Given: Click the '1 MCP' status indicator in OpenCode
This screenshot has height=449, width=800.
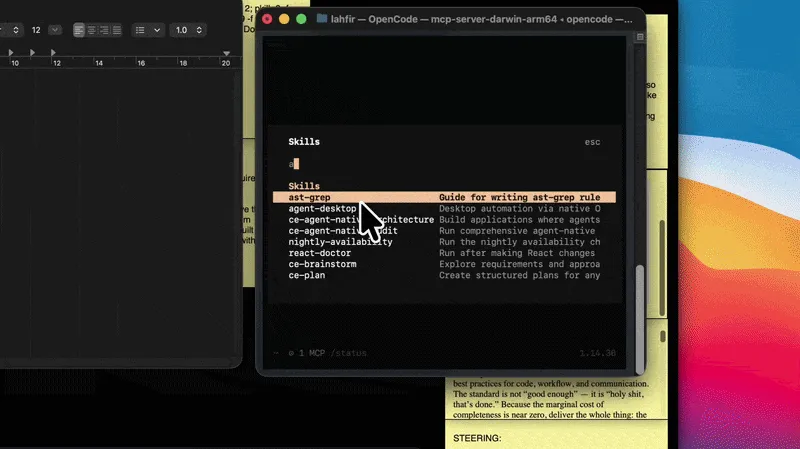Looking at the screenshot, I should point(307,353).
